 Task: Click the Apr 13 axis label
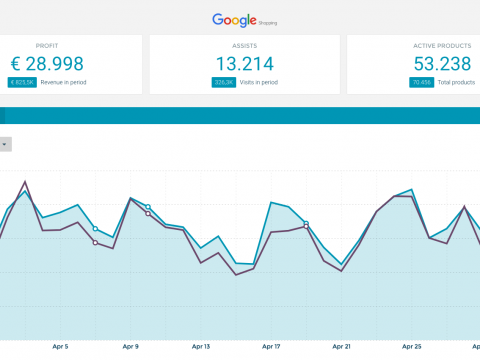[201, 347]
